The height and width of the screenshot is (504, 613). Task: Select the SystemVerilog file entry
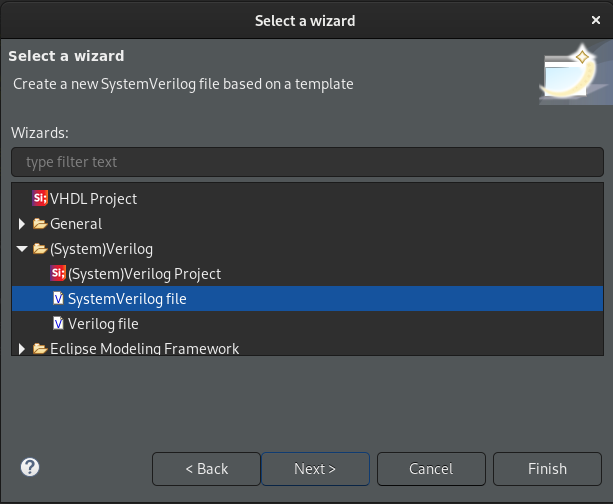307,299
